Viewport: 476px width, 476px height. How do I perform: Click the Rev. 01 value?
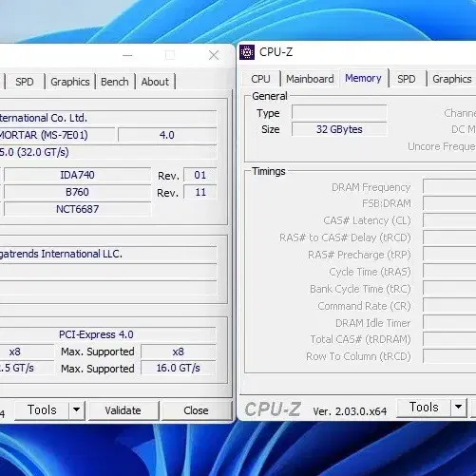pos(200,175)
